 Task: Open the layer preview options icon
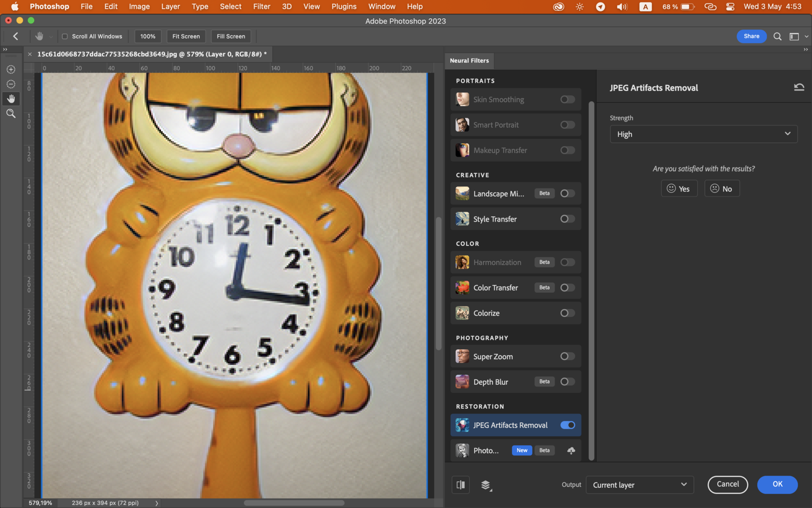click(x=486, y=485)
